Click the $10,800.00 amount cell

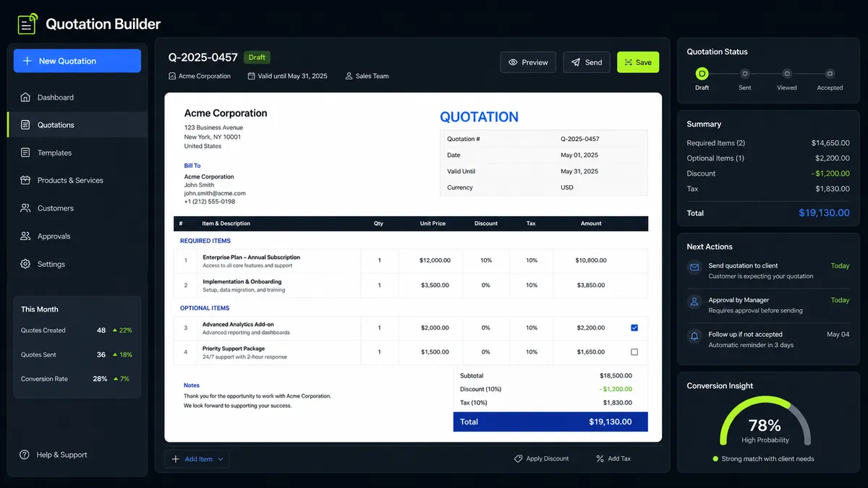[x=591, y=260]
